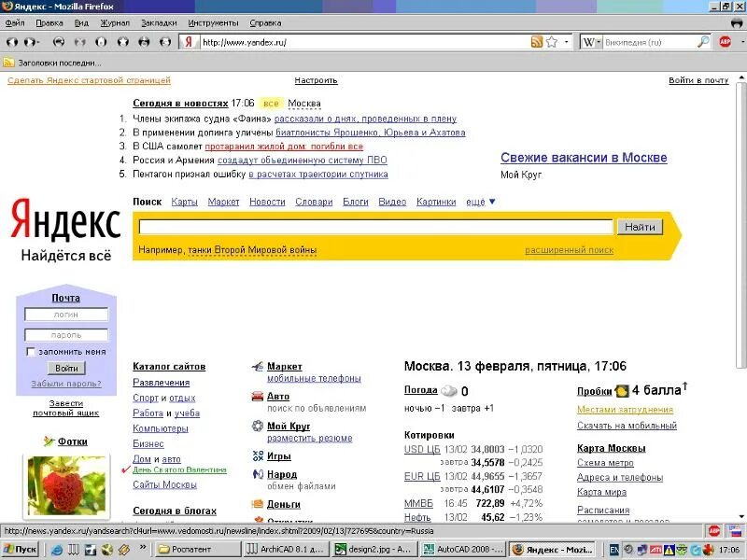Reload the page with the refresh icon
This screenshot has width=747, height=560.
[x=59, y=42]
